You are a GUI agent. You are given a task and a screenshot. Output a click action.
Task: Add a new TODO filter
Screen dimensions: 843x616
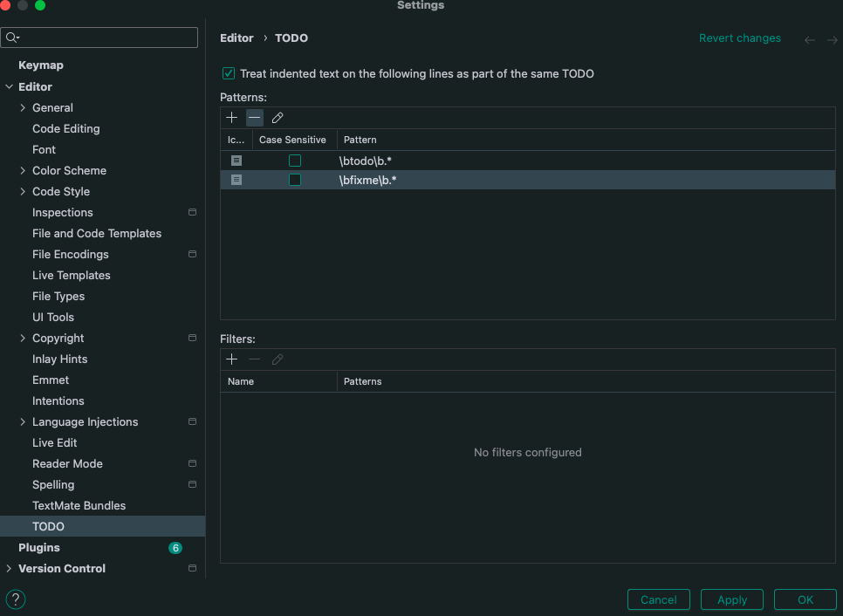(x=232, y=359)
